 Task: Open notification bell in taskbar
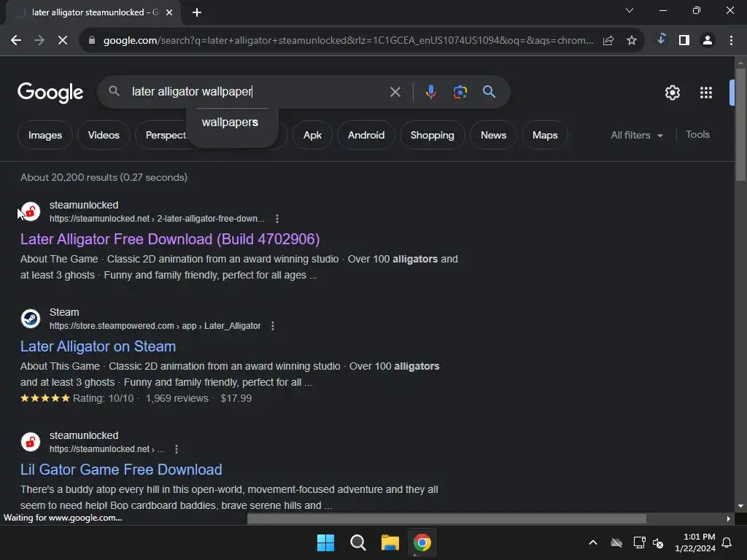pos(727,542)
